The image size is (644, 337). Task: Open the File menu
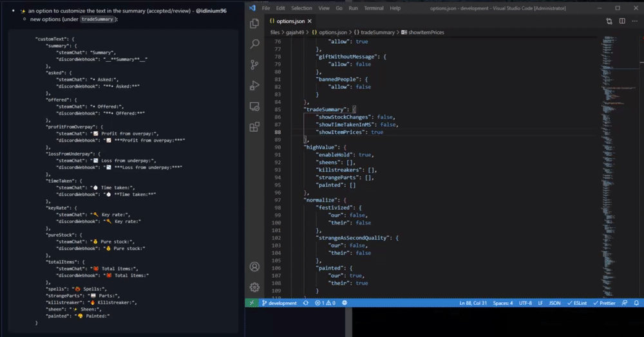click(x=266, y=8)
